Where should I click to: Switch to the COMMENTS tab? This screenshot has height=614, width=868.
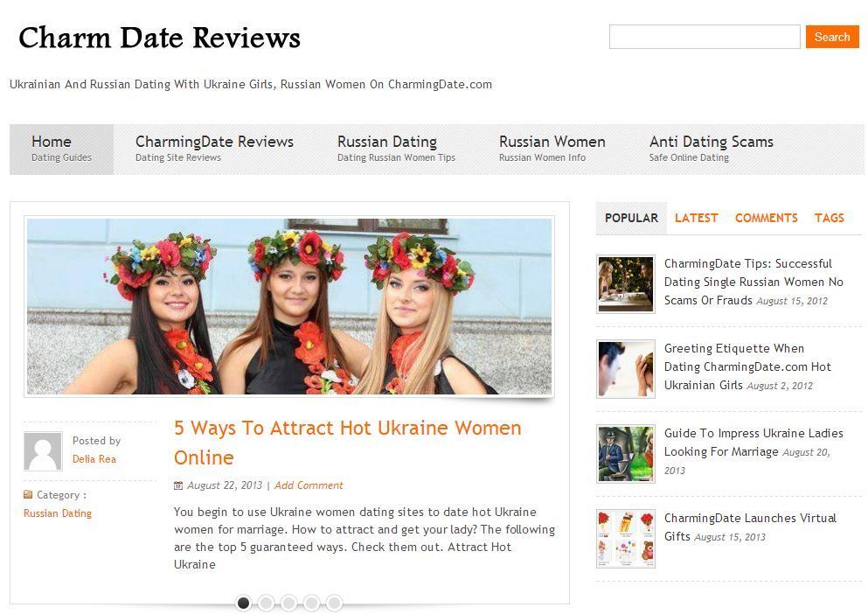click(x=766, y=219)
